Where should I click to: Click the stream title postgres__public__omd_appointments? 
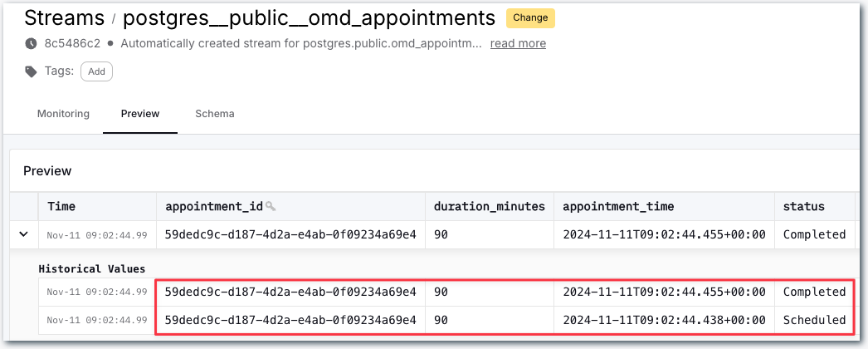[x=309, y=17]
